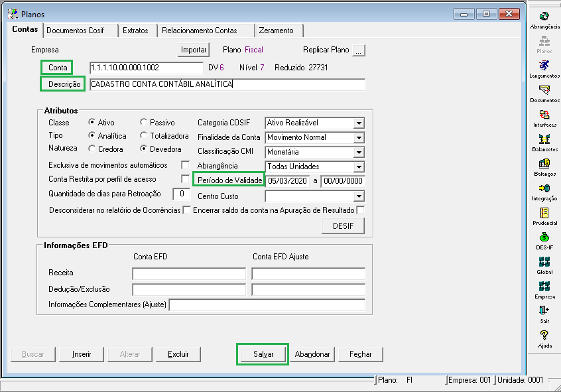Click the Receita Conta EFD Ajuste field

[x=308, y=273]
